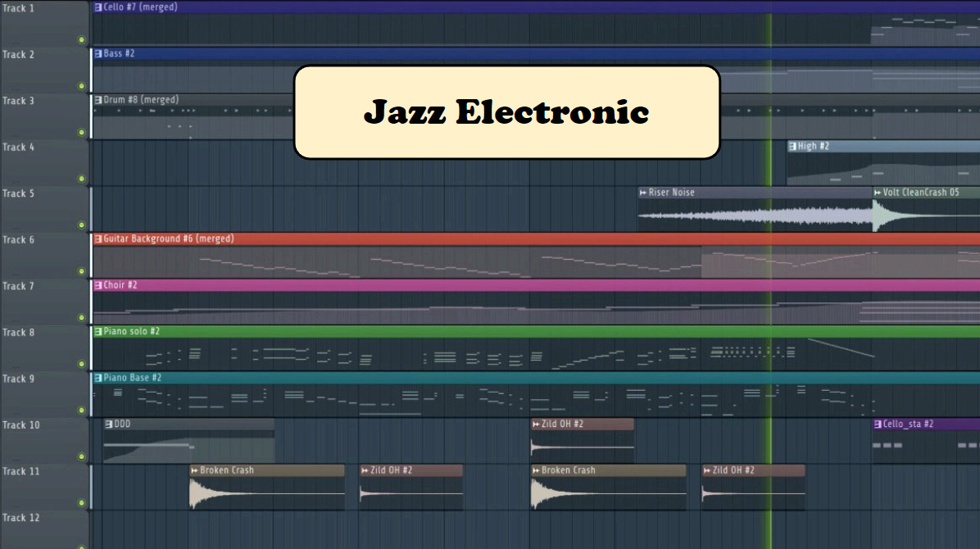Select the Track 12 header label

(x=20, y=517)
